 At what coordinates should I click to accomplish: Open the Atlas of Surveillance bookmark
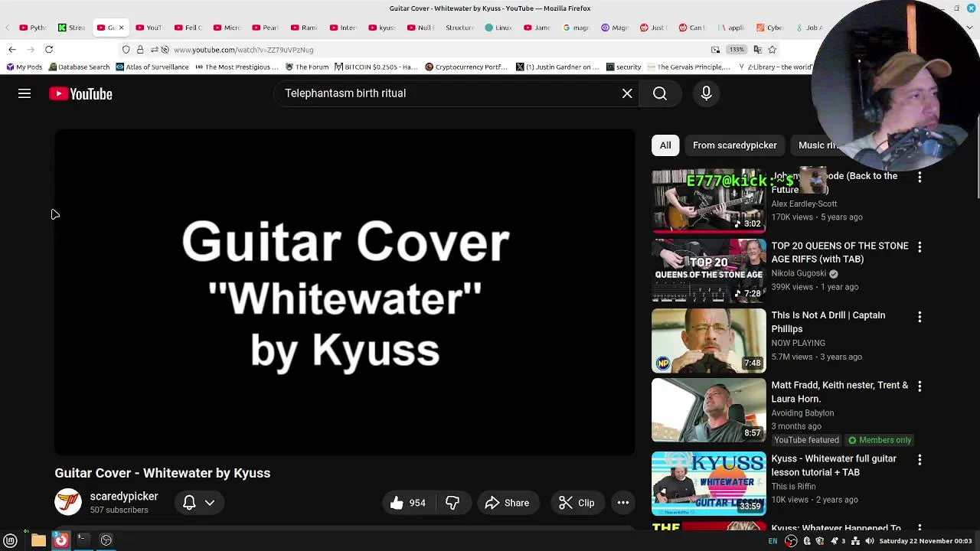pyautogui.click(x=152, y=67)
